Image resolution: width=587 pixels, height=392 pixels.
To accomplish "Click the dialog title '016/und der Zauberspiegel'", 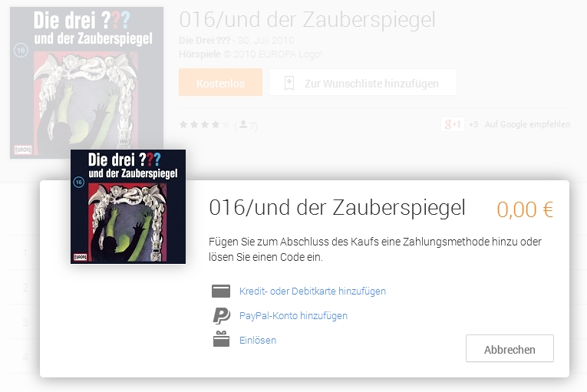I will click(x=337, y=208).
